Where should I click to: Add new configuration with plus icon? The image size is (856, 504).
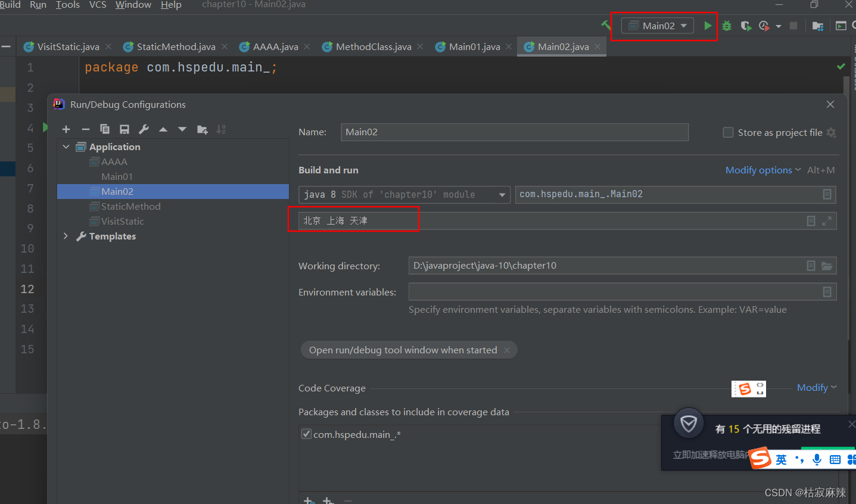pos(66,129)
